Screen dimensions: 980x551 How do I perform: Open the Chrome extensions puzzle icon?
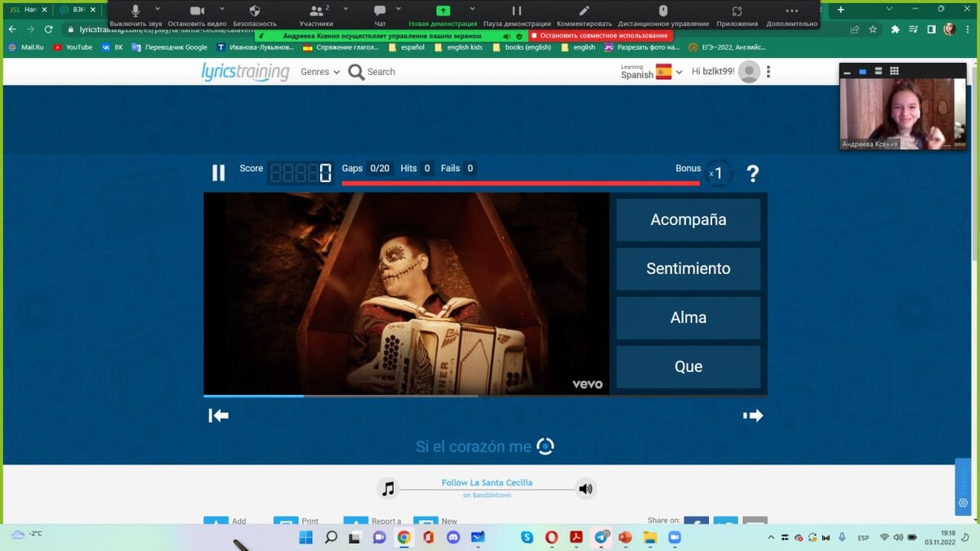coord(895,29)
